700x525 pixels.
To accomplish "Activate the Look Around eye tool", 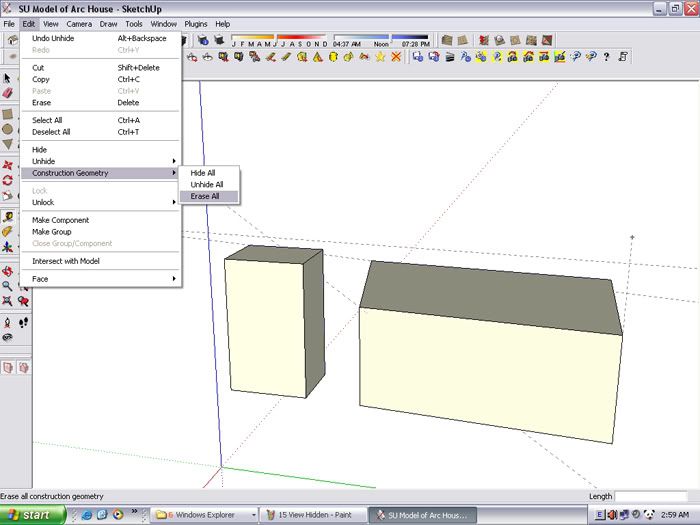I will pyautogui.click(x=8, y=337).
